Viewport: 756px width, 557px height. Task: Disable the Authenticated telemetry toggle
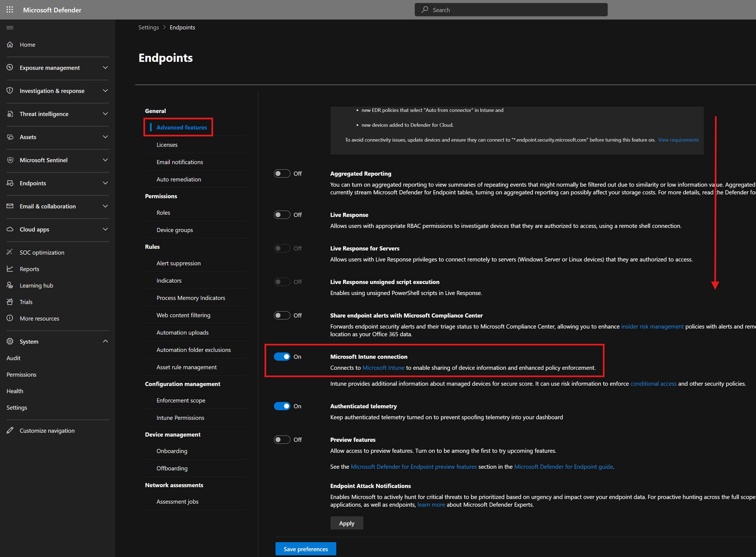coord(282,406)
